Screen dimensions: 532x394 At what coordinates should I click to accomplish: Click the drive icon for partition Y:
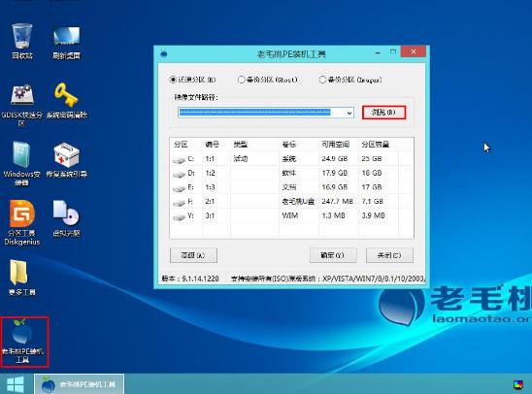[179, 216]
